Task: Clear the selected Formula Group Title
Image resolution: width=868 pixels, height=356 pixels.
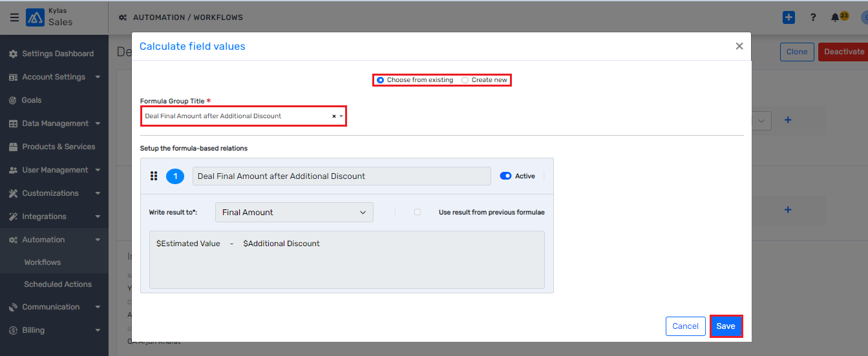Action: (x=334, y=116)
